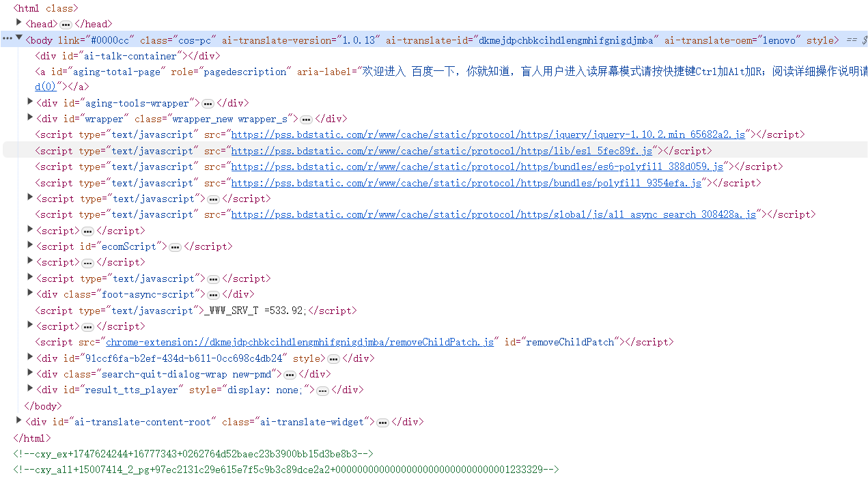Expand the search-quit-dialog-wrap div node
The image size is (868, 499).
30,373
